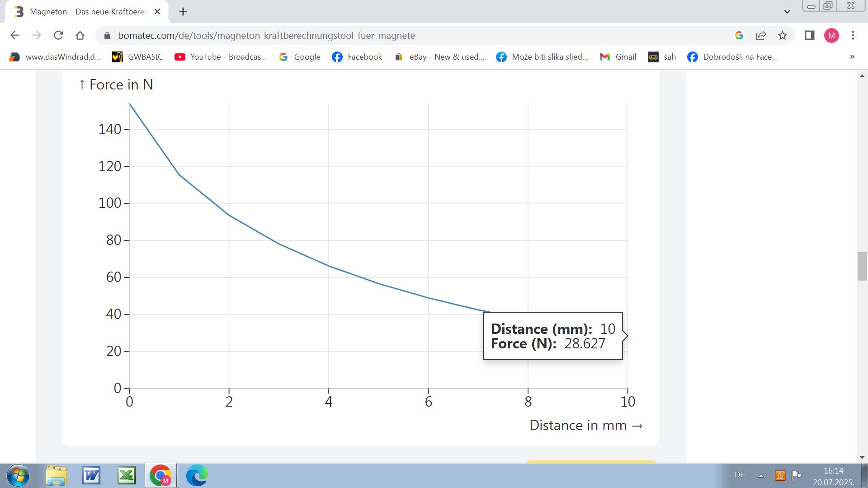The height and width of the screenshot is (488, 868).
Task: Open a new tab with plus button
Action: point(183,12)
